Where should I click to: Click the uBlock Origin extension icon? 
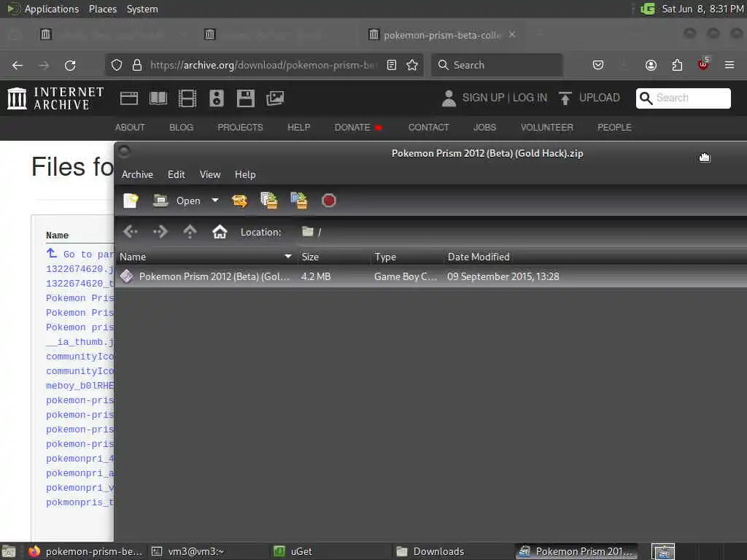(x=703, y=64)
